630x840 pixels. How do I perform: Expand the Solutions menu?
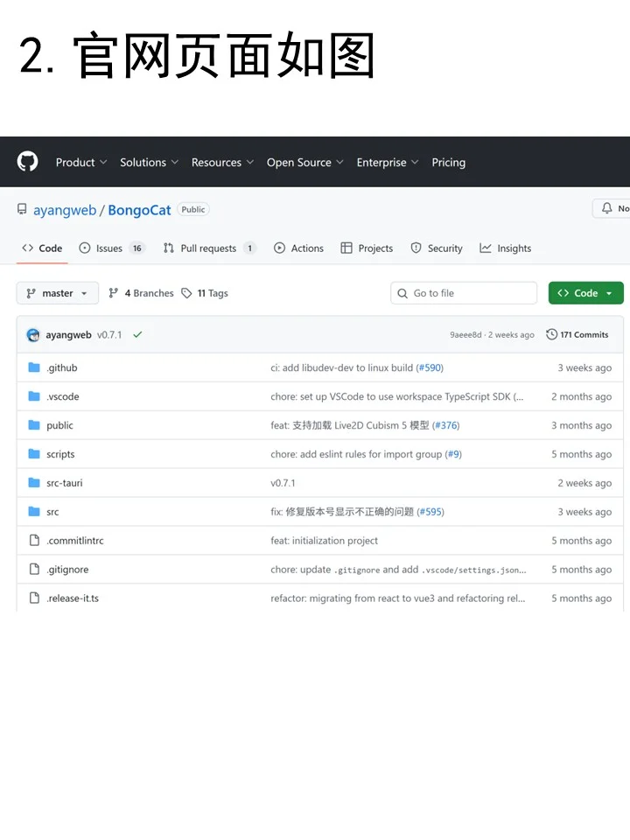149,163
